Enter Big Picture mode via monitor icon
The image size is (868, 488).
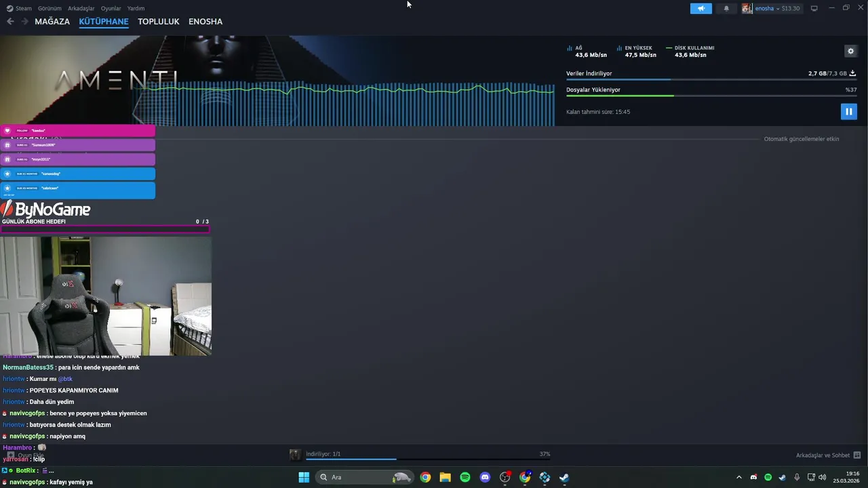tap(814, 8)
